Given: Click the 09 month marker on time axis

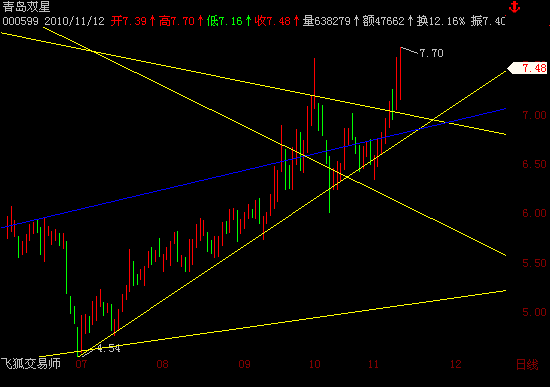Looking at the screenshot, I should tap(244, 364).
